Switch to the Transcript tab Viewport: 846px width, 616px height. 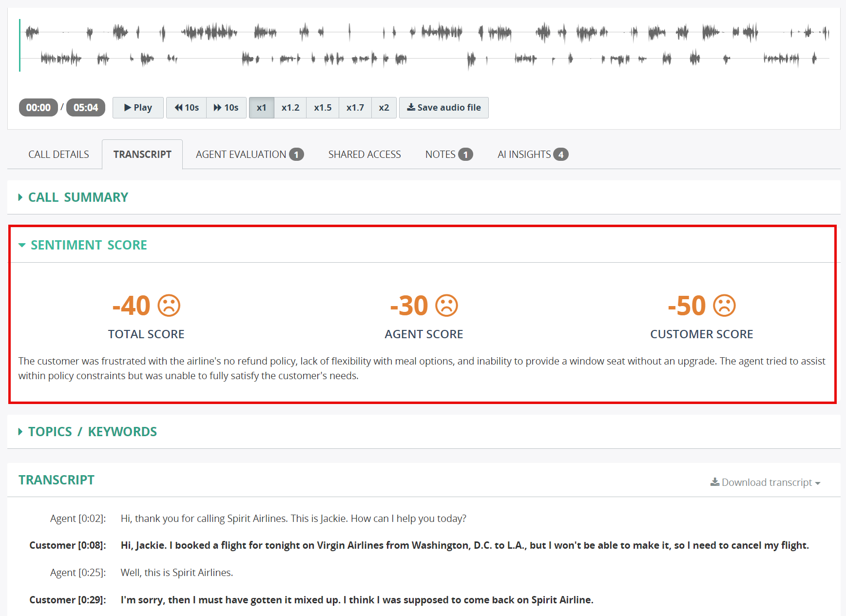click(x=142, y=154)
